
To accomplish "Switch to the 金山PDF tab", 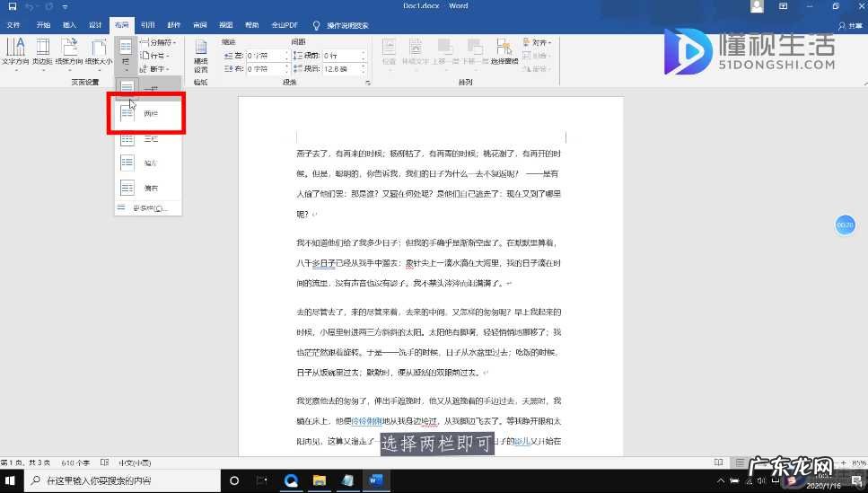I will point(285,25).
